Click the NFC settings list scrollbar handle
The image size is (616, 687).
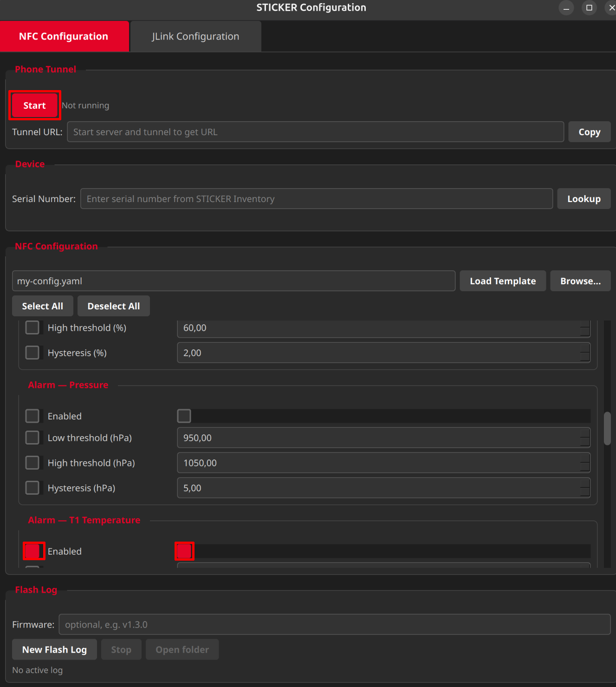click(607, 428)
